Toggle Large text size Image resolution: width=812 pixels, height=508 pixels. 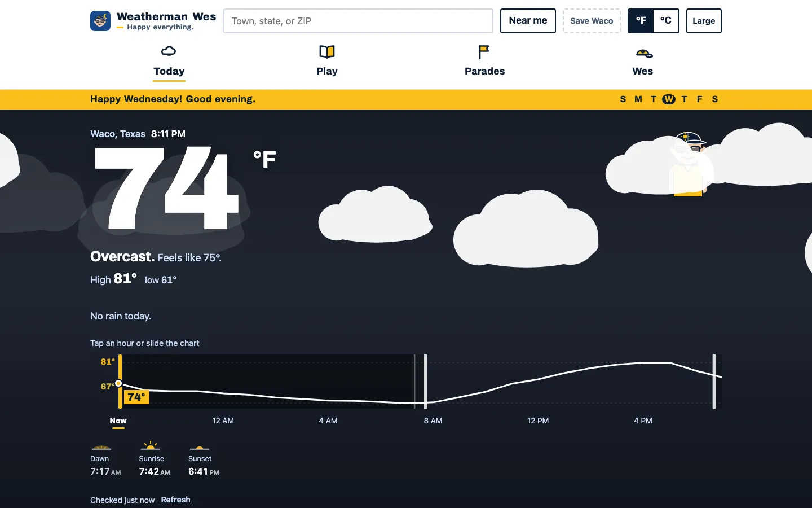[704, 21]
